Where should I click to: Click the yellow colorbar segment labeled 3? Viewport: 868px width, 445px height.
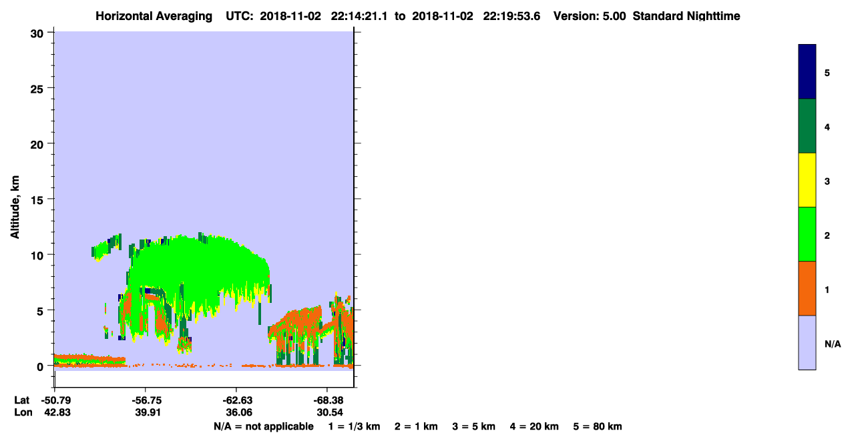click(x=807, y=180)
